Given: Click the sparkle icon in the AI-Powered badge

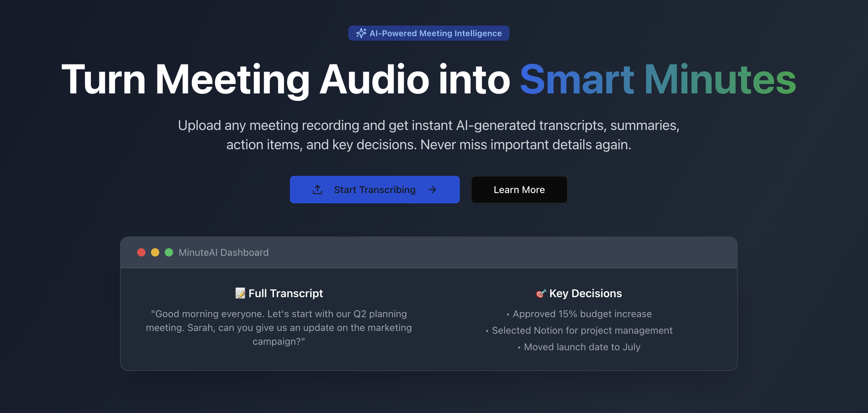Looking at the screenshot, I should click(x=361, y=33).
